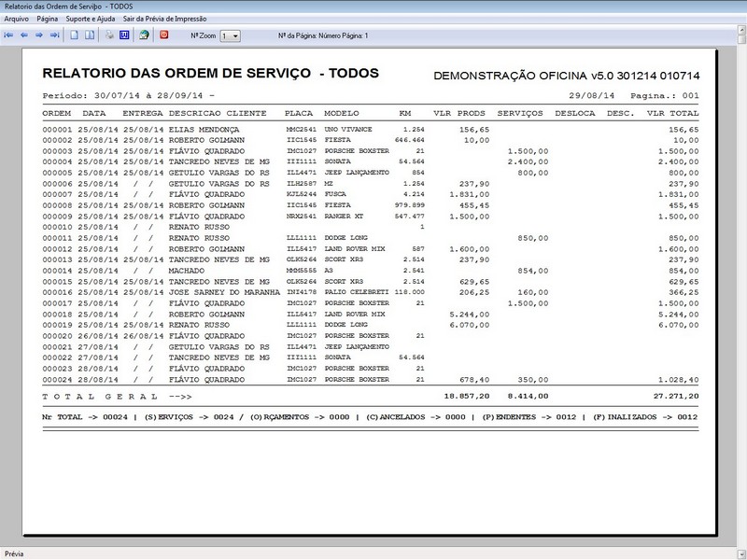Click the globe email/web icon
The image size is (747, 560).
(144, 35)
